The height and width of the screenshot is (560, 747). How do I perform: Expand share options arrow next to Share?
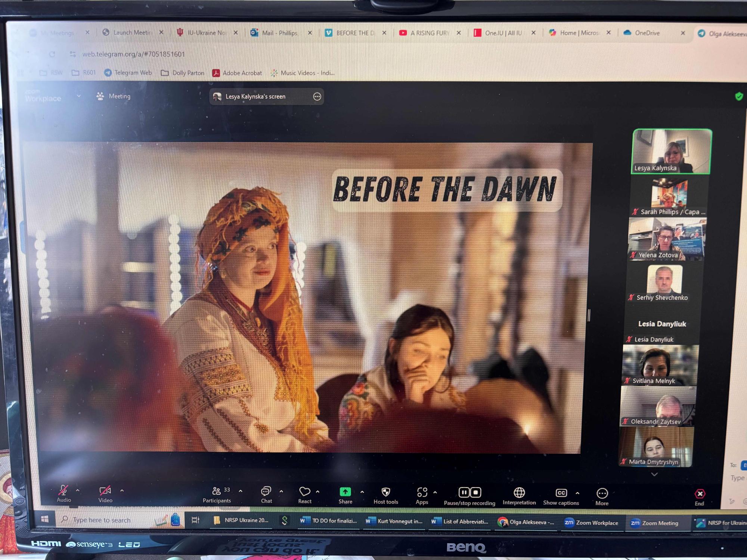tap(362, 492)
